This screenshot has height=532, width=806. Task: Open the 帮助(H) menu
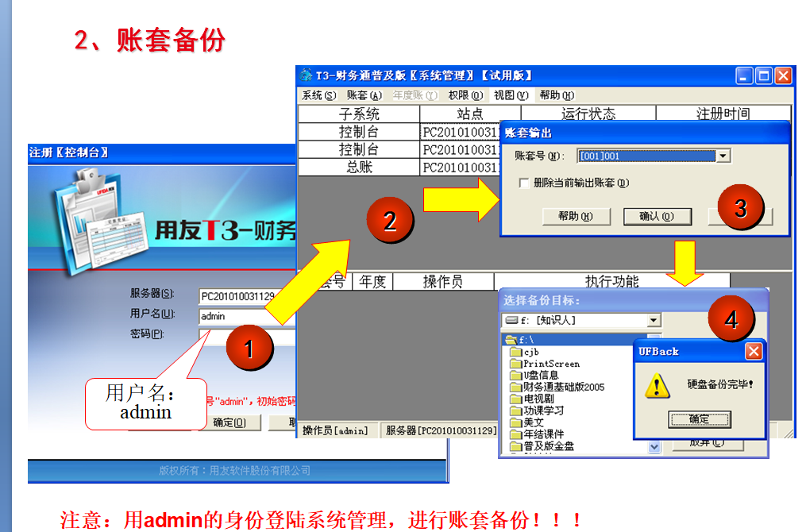557,95
